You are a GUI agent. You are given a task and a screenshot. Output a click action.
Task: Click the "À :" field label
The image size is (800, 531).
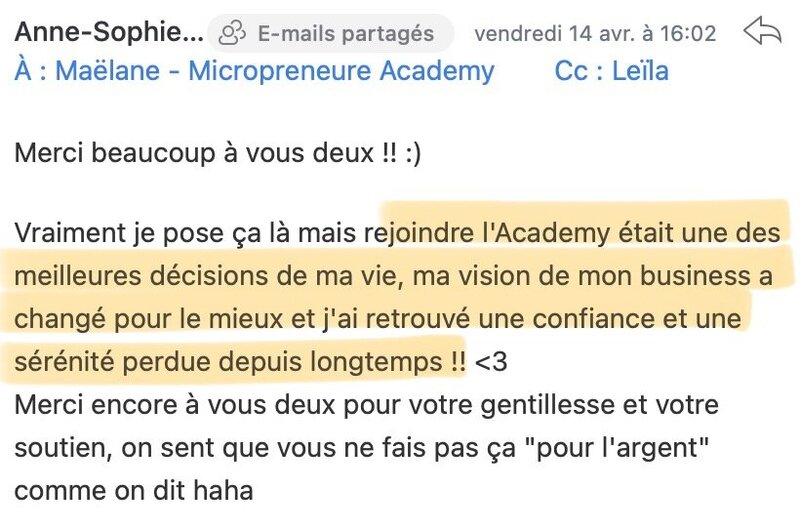click(x=31, y=71)
